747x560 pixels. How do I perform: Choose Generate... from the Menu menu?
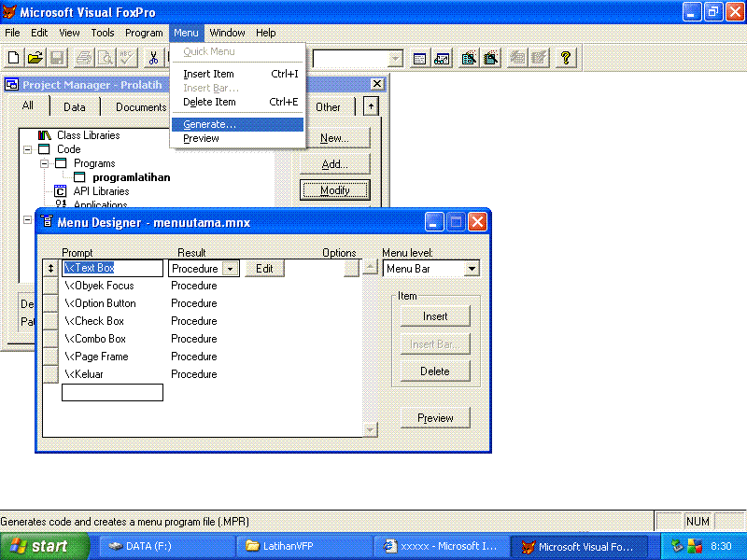(237, 124)
